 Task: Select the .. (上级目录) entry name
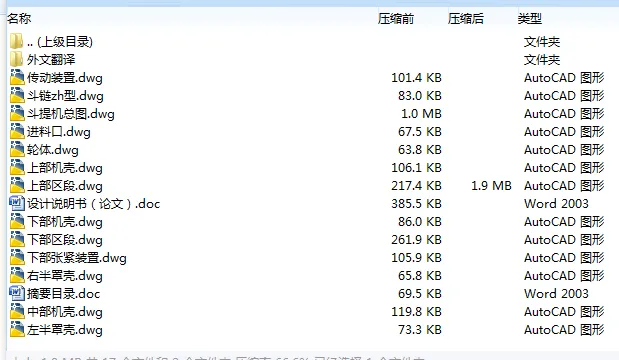point(60,42)
